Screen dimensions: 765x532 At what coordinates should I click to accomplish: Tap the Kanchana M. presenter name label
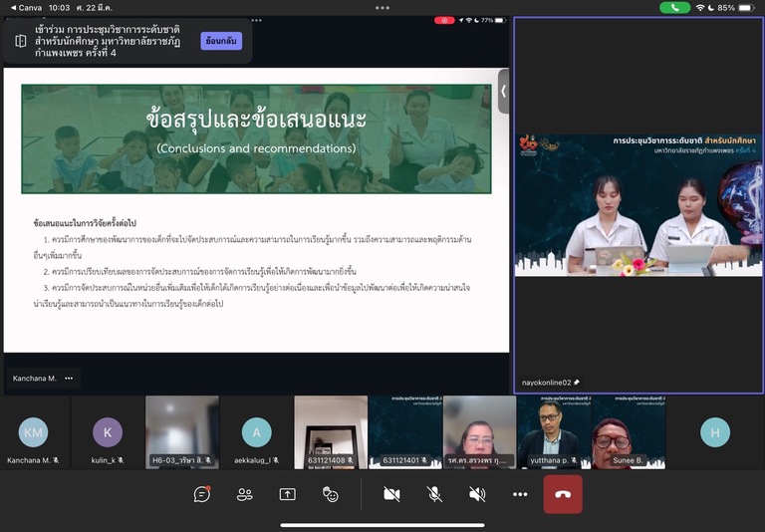pos(35,379)
